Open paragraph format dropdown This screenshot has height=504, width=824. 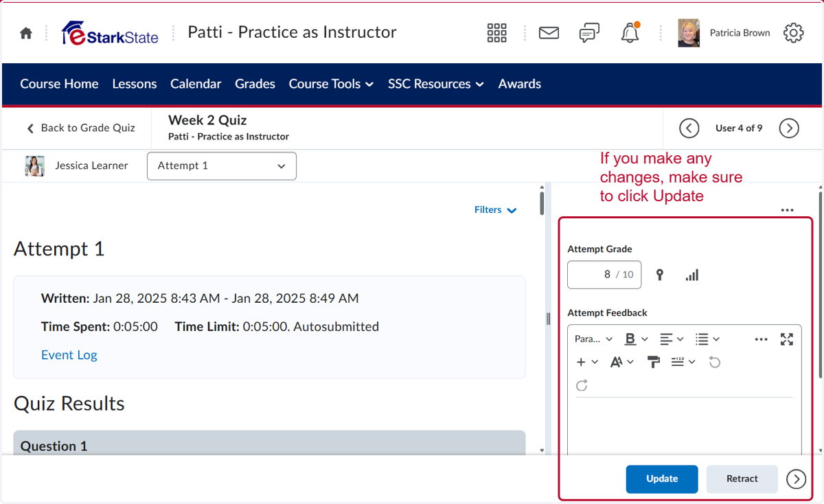click(x=594, y=339)
